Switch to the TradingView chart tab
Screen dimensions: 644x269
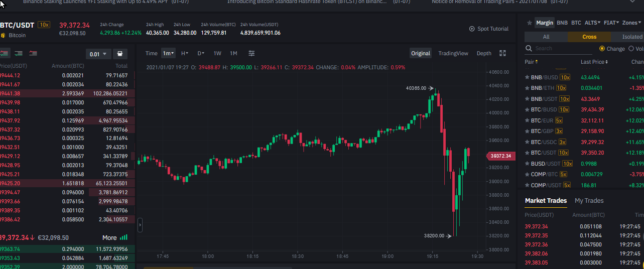(453, 53)
